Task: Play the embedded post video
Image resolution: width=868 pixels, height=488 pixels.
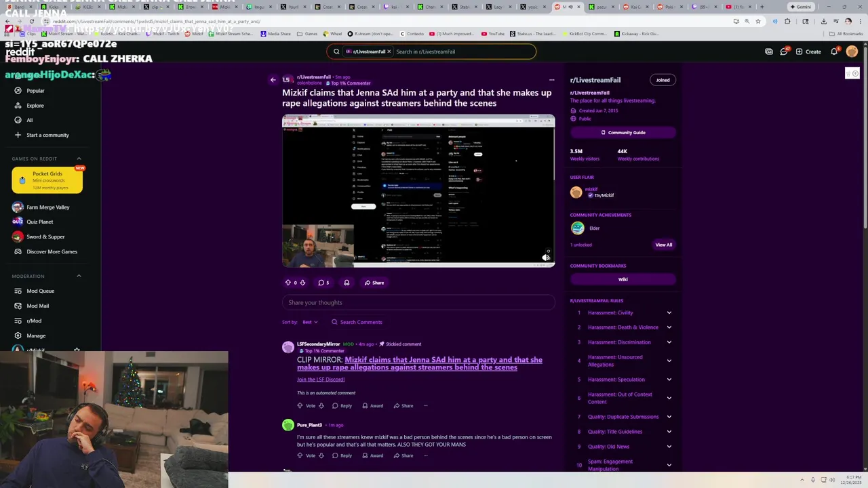Action: tap(418, 191)
